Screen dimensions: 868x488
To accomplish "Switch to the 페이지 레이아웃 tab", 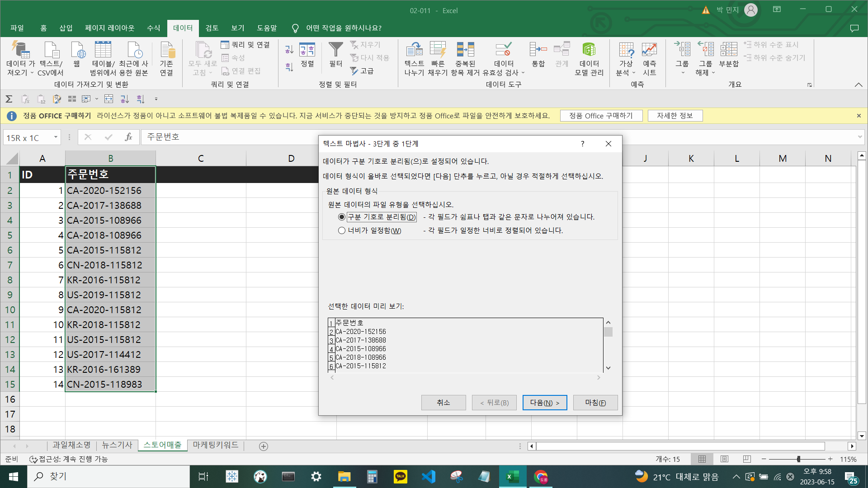I will tap(110, 28).
